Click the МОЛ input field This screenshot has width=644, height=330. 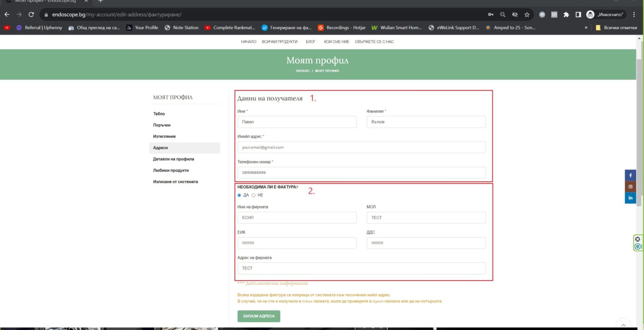pyautogui.click(x=426, y=218)
